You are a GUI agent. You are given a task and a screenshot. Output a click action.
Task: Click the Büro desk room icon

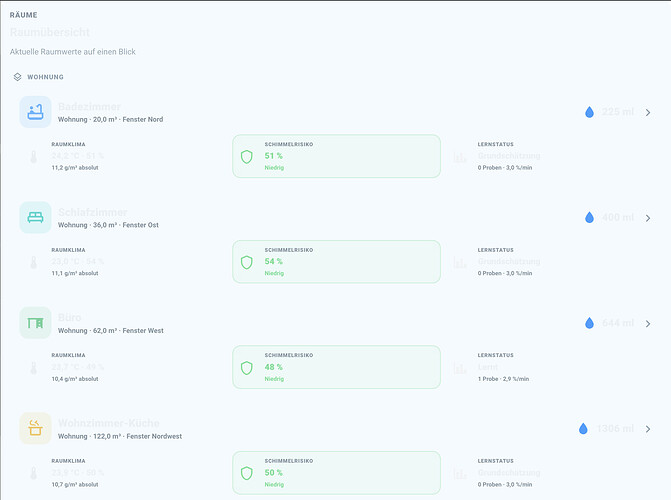36,323
